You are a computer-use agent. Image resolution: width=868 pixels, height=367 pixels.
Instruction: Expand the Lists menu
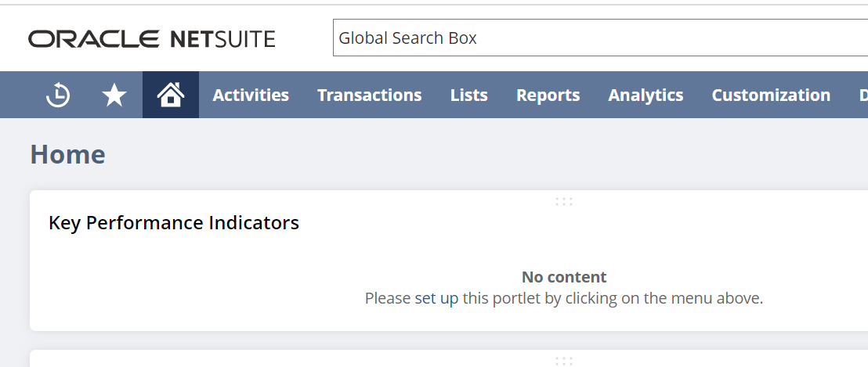coord(469,95)
